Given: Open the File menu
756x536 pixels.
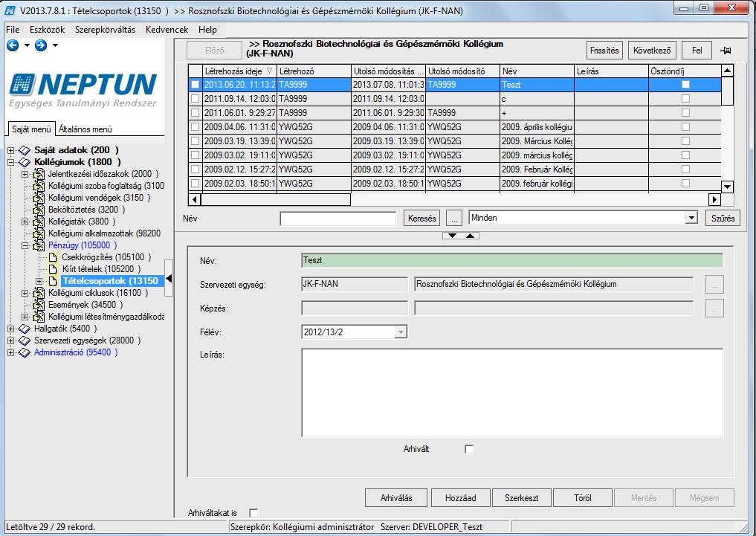Looking at the screenshot, I should click(x=13, y=30).
